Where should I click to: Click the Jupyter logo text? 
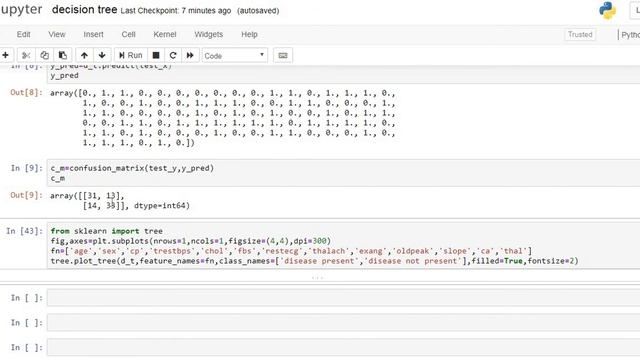[x=21, y=10]
